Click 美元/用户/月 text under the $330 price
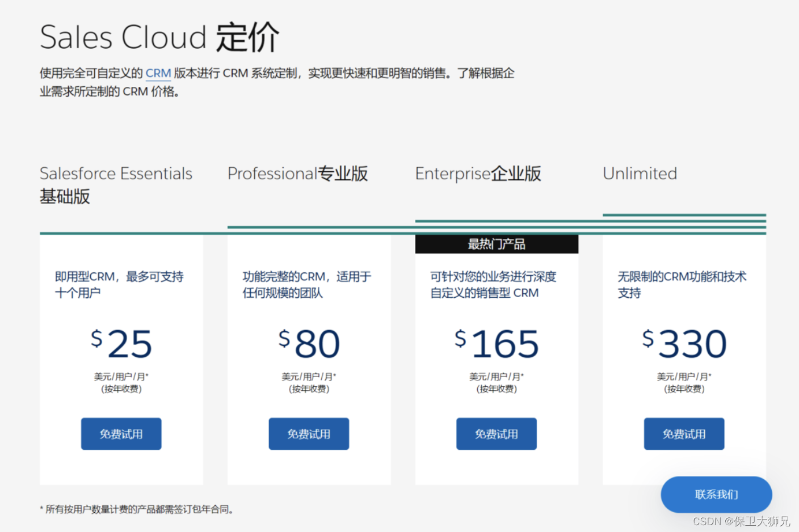 684,377
